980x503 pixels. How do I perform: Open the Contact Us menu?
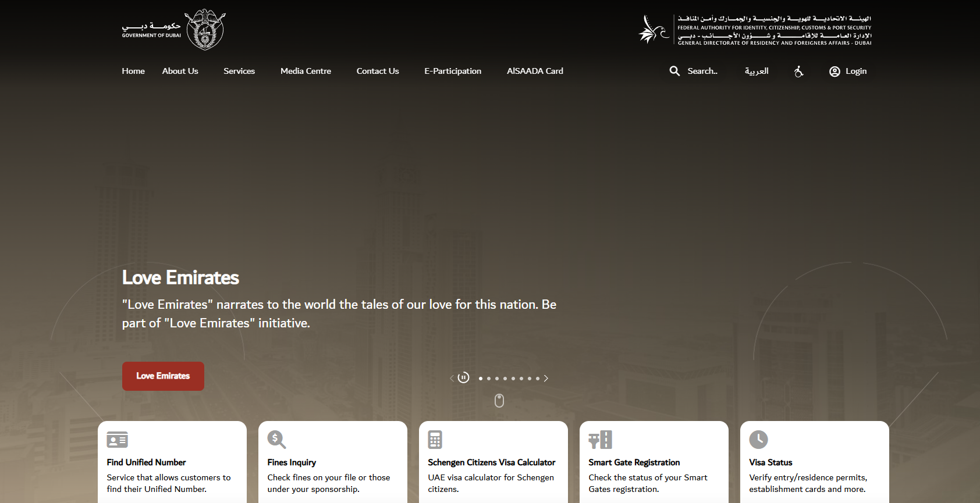point(378,71)
